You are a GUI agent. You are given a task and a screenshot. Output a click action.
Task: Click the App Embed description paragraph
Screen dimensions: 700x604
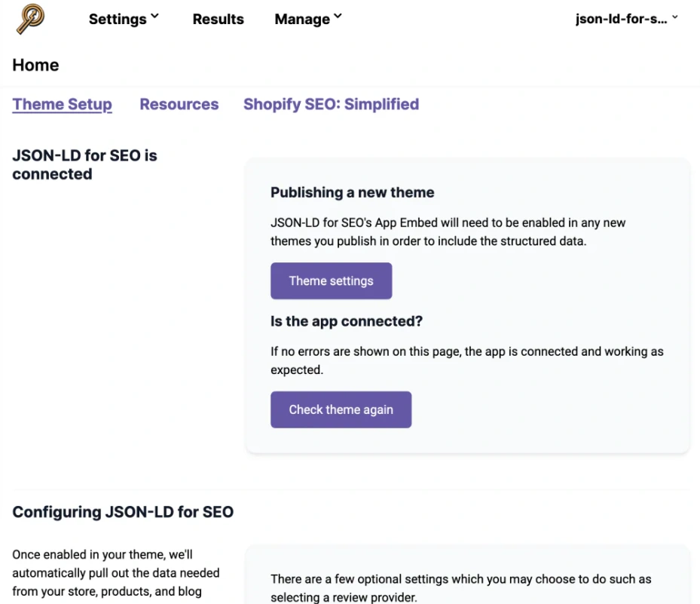[448, 231]
